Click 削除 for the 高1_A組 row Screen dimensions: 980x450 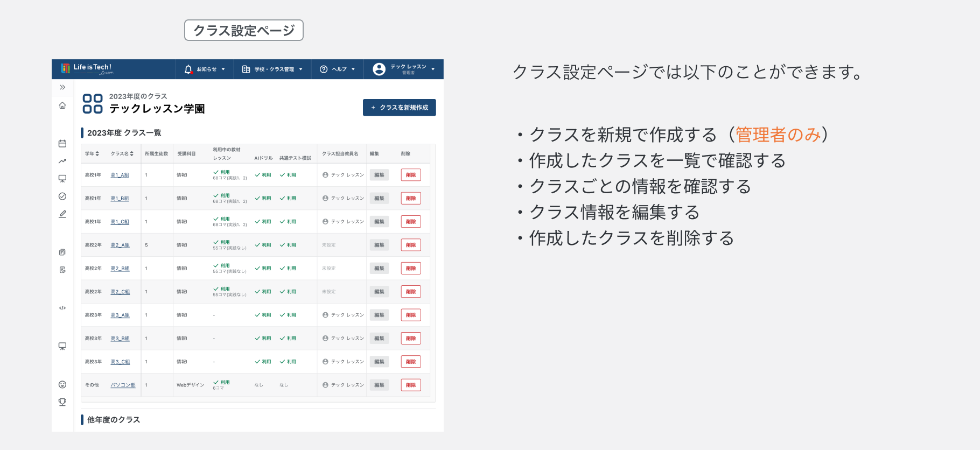point(411,175)
